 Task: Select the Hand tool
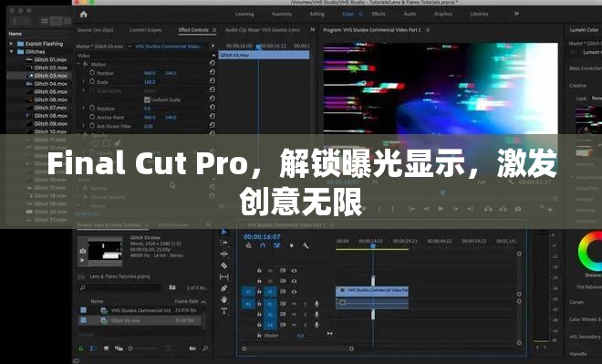(x=224, y=299)
